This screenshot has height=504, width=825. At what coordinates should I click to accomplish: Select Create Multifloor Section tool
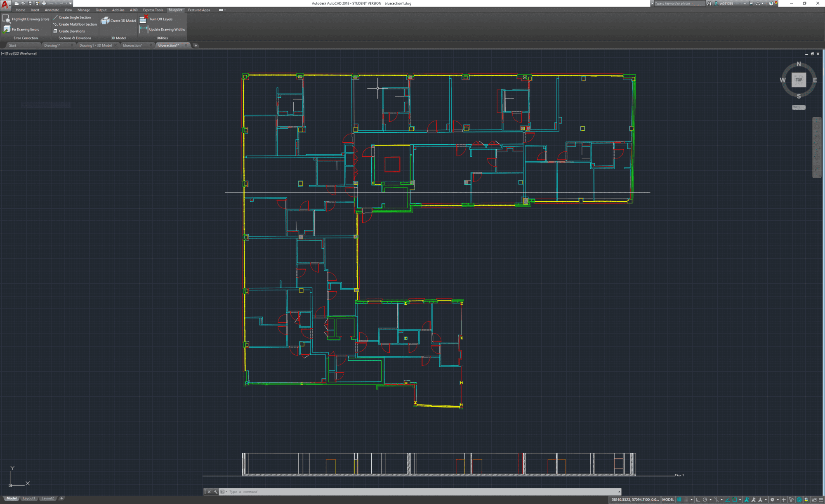pyautogui.click(x=78, y=24)
